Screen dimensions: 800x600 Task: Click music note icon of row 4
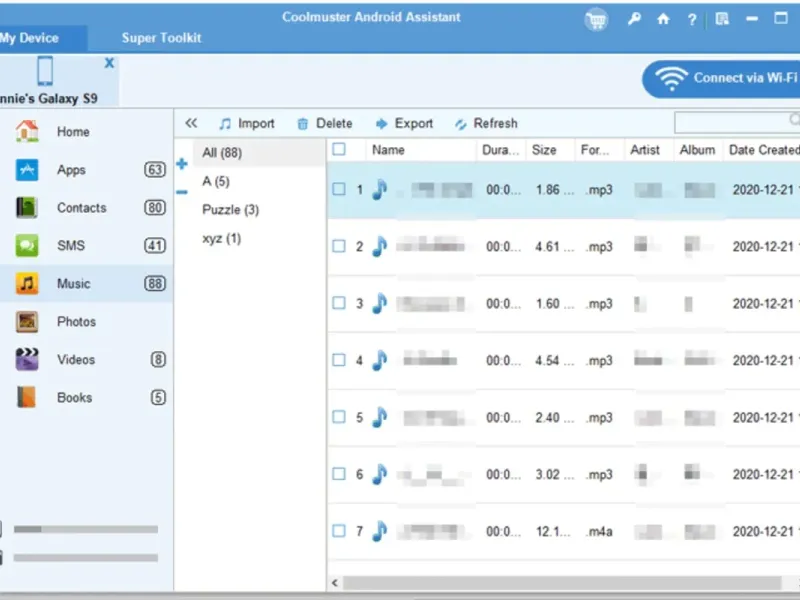[379, 361]
